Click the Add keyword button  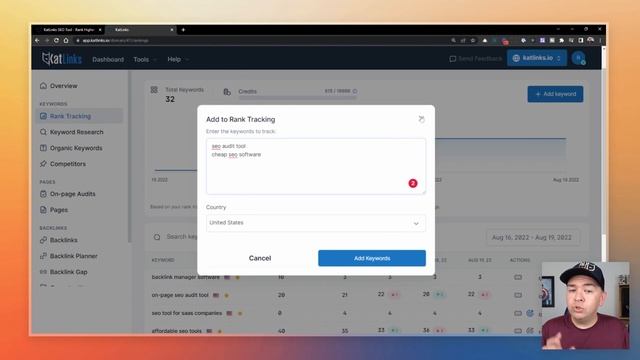coord(555,94)
